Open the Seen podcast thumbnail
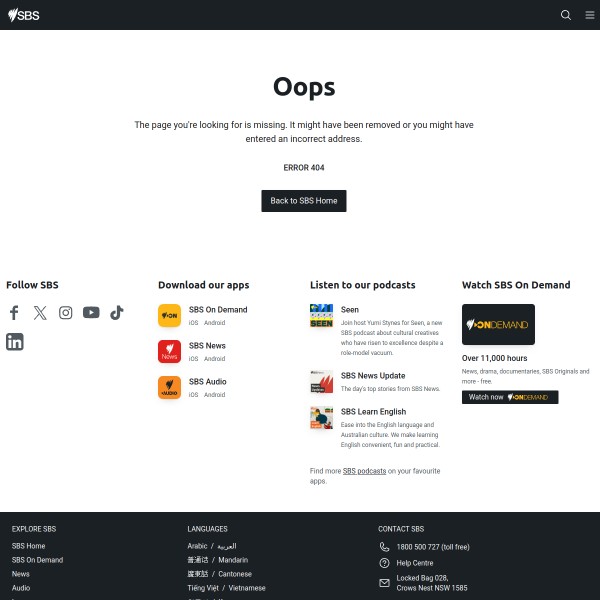 (321, 316)
